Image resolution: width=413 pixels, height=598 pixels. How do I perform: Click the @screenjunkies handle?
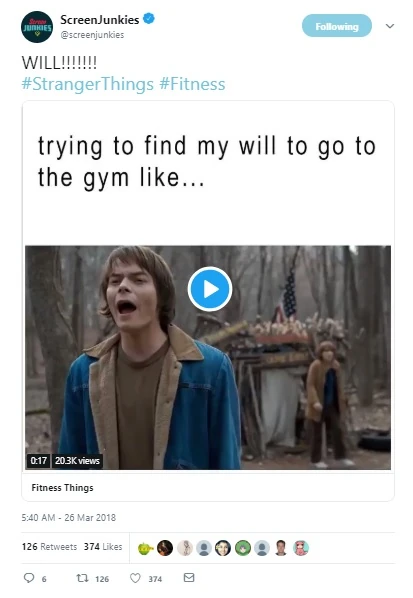pyautogui.click(x=92, y=35)
